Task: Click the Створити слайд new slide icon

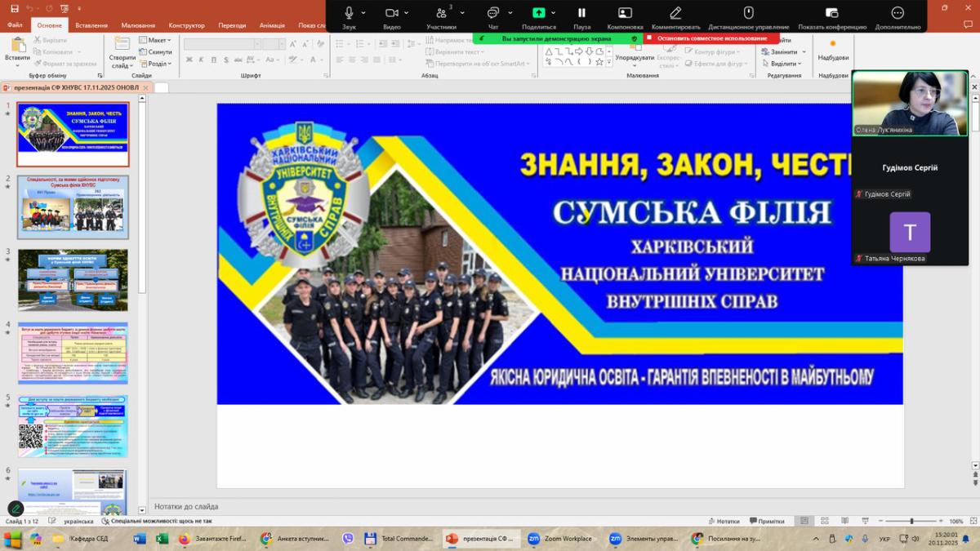Action: click(122, 44)
